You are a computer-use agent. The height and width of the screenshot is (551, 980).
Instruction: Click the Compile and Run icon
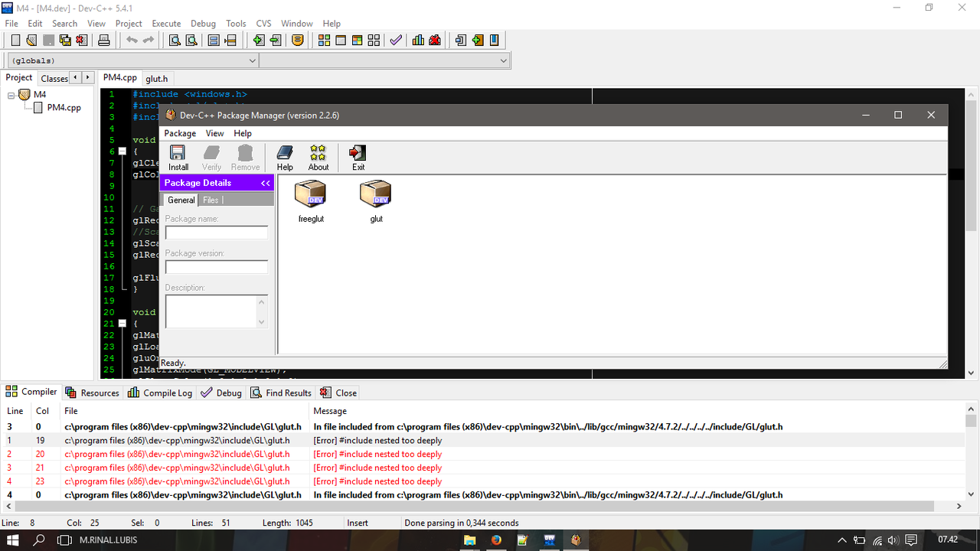tap(358, 41)
